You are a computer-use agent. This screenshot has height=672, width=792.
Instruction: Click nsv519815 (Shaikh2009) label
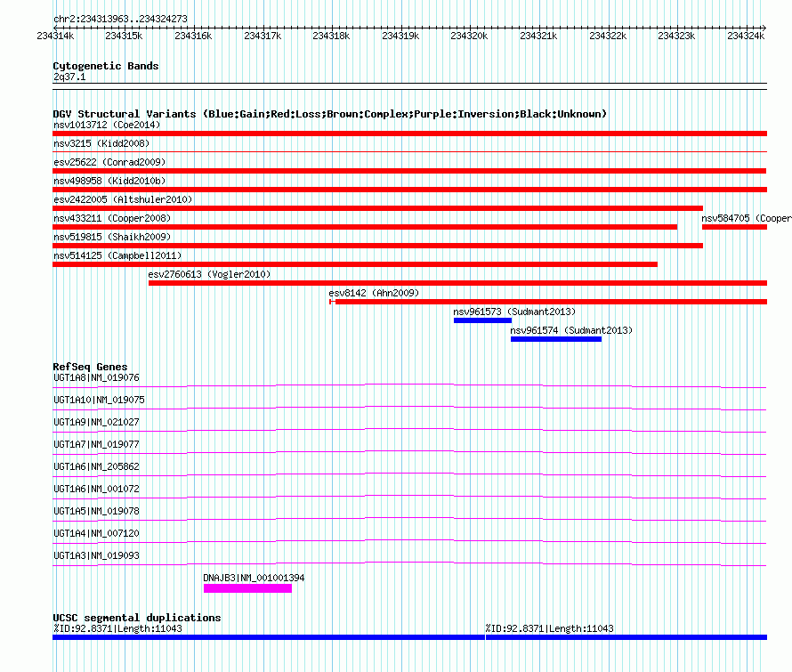click(x=112, y=237)
